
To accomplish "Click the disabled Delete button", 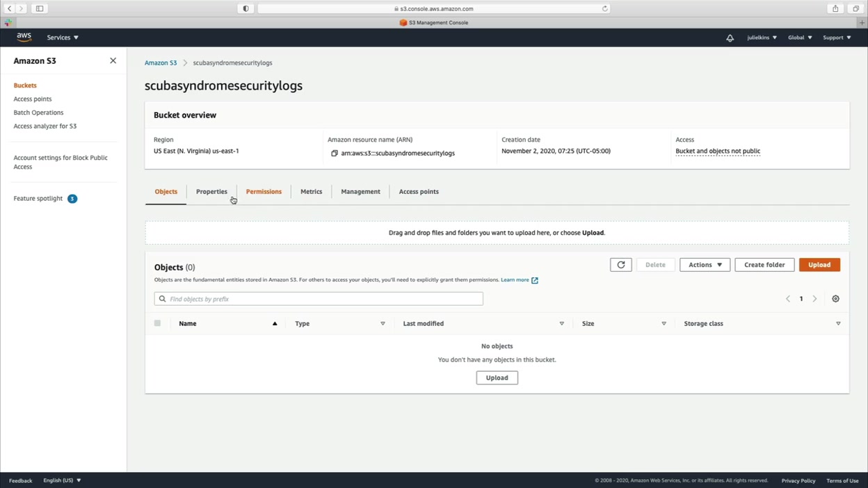I will (x=655, y=265).
